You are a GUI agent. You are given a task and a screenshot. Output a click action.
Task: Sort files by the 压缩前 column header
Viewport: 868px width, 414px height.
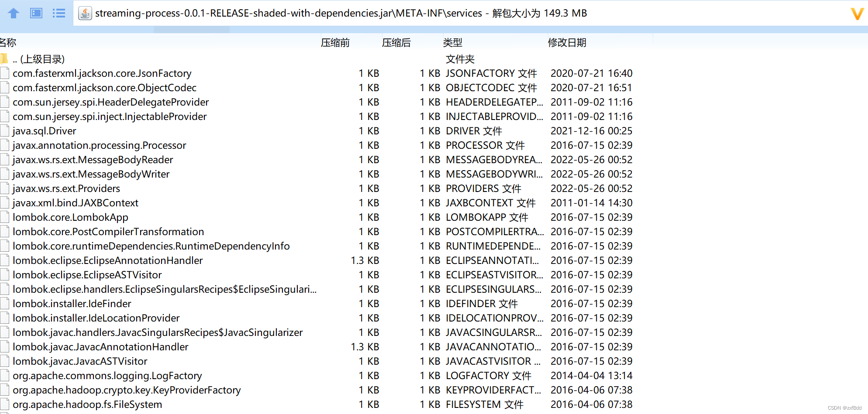(x=335, y=42)
